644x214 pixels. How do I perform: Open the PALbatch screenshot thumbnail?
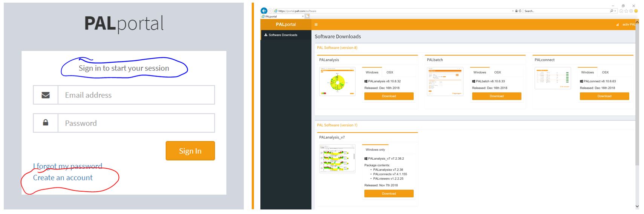pos(445,82)
